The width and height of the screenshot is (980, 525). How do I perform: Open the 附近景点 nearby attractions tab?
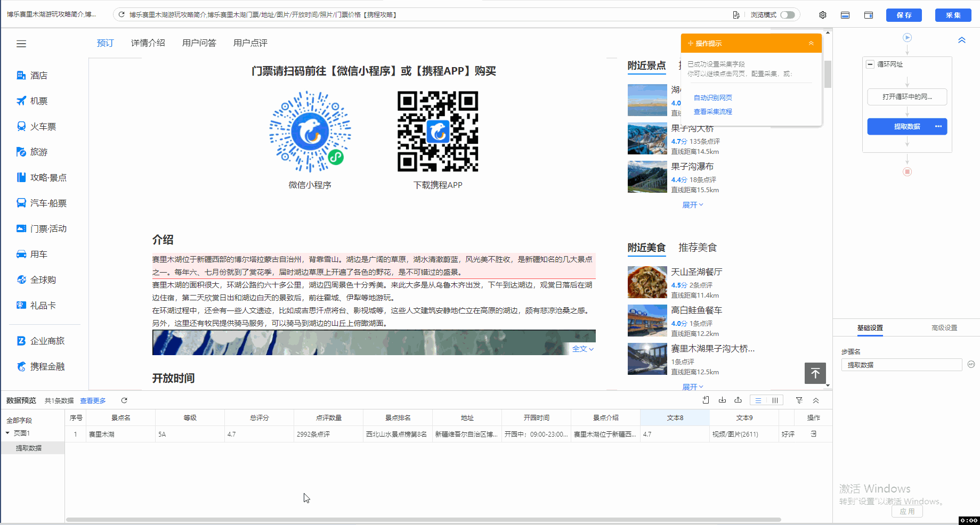(646, 65)
